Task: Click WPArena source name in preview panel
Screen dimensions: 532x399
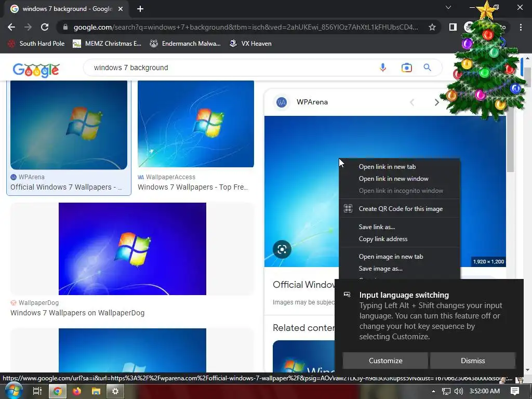Action: click(x=312, y=102)
